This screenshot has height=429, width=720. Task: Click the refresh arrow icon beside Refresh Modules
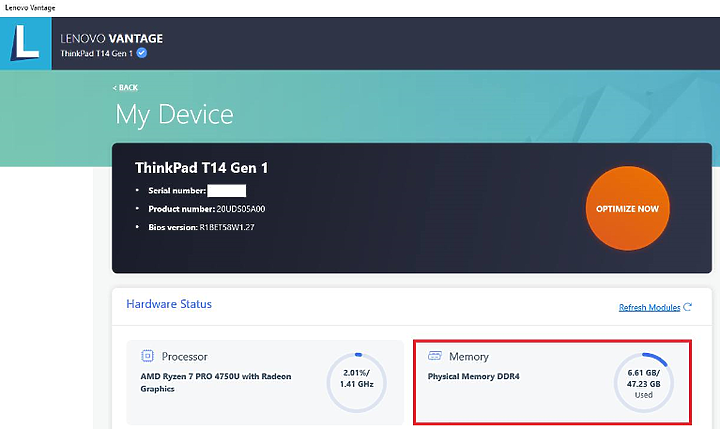pos(687,307)
